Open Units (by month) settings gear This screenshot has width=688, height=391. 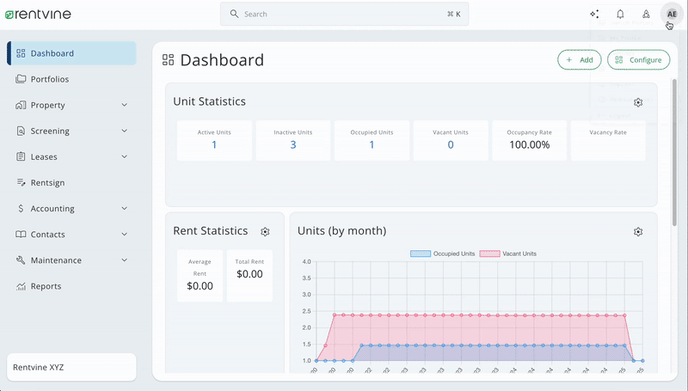click(x=638, y=232)
